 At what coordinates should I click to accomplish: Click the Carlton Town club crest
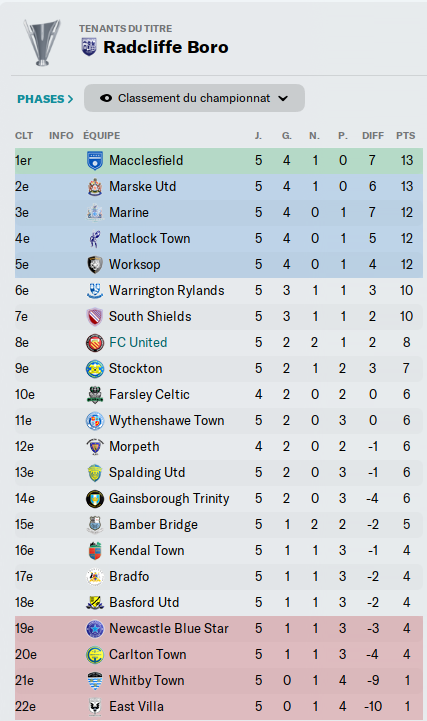point(95,655)
